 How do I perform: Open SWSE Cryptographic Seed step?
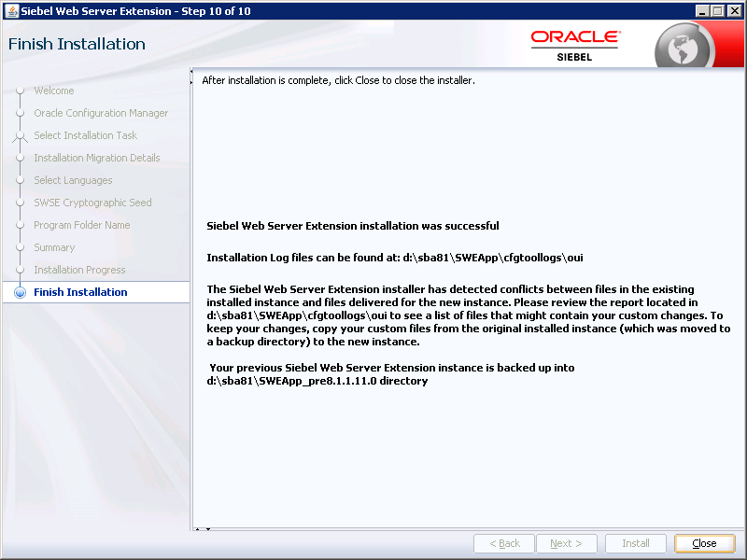[x=92, y=203]
